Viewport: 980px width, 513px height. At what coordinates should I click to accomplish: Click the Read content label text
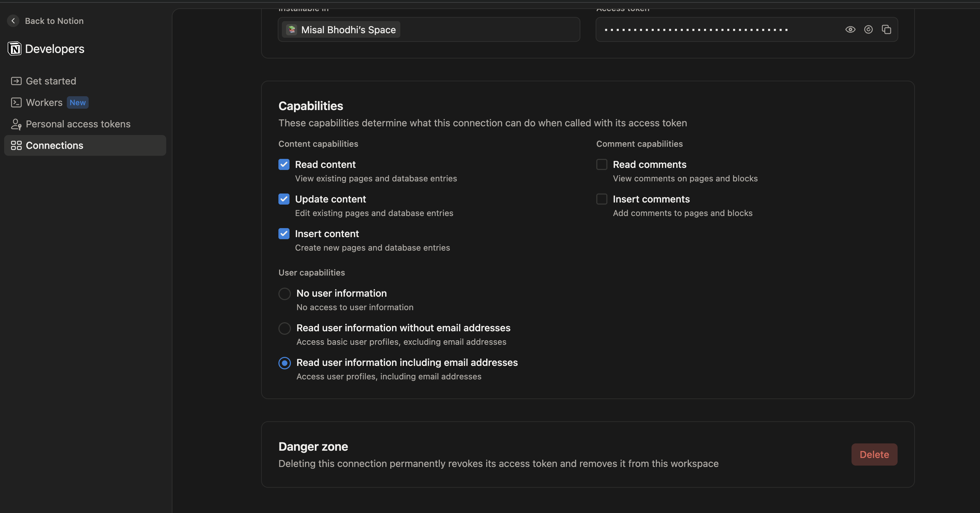[325, 164]
